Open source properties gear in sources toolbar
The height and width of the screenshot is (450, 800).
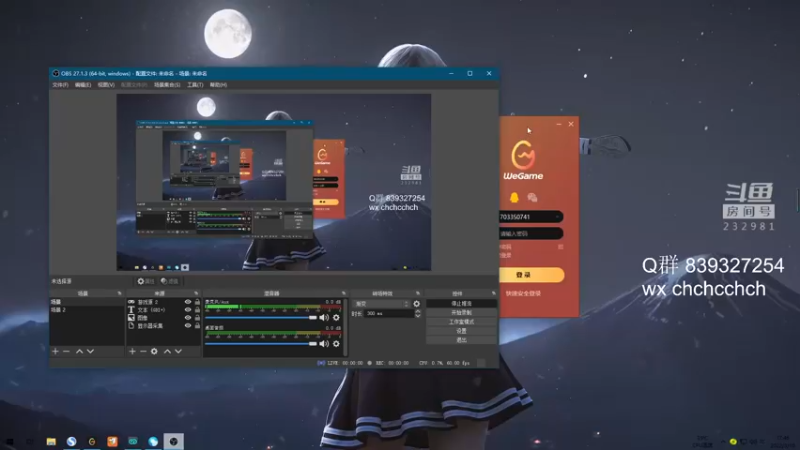154,351
